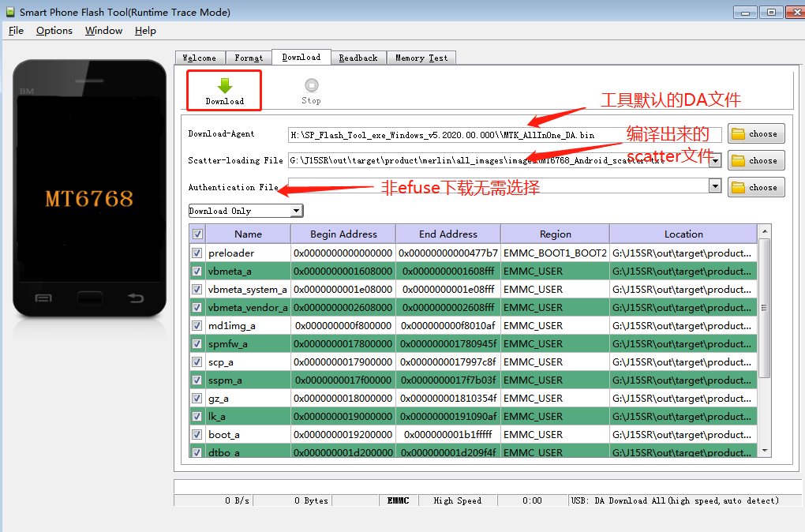Click the High Speed status indicator

458,500
